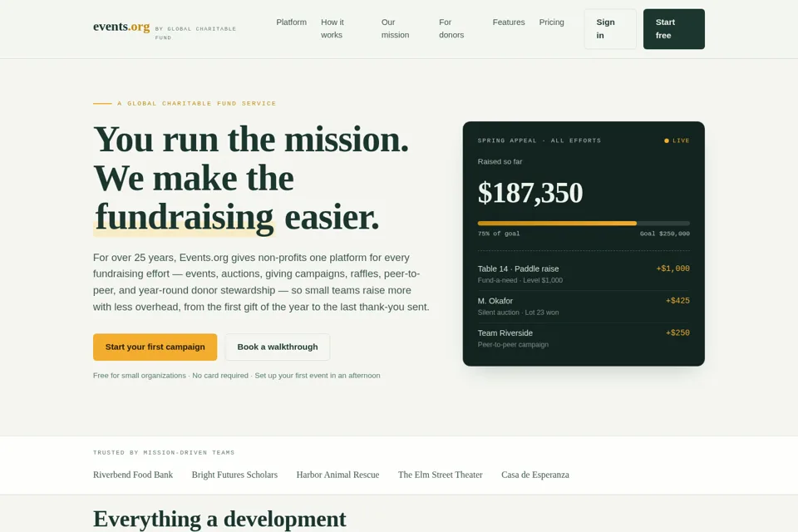Click the M. Okafor donation row
This screenshot has height=532, width=798.
coord(584,307)
